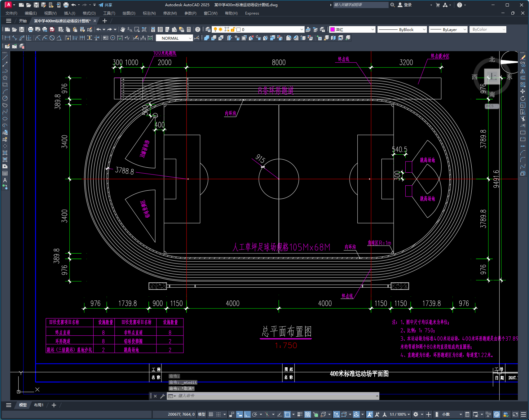
Task: Toggle Ortho mode in status bar
Action: click(x=247, y=414)
